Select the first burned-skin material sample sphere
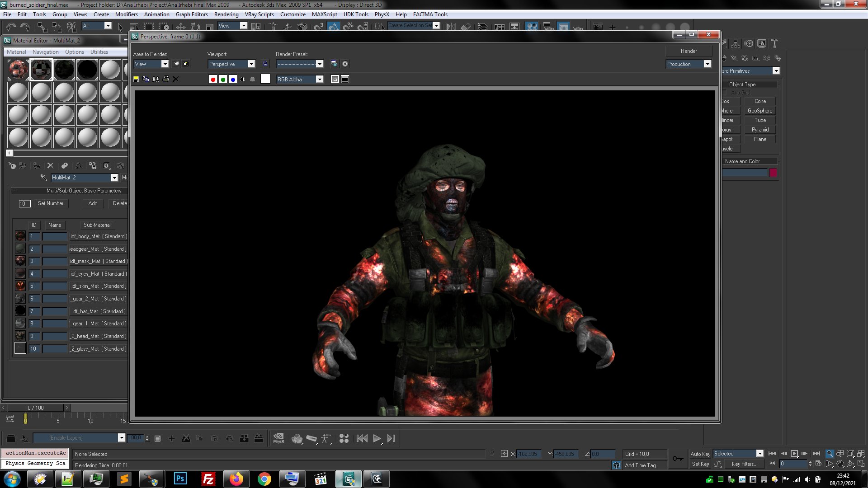This screenshot has height=488, width=868. click(x=18, y=70)
